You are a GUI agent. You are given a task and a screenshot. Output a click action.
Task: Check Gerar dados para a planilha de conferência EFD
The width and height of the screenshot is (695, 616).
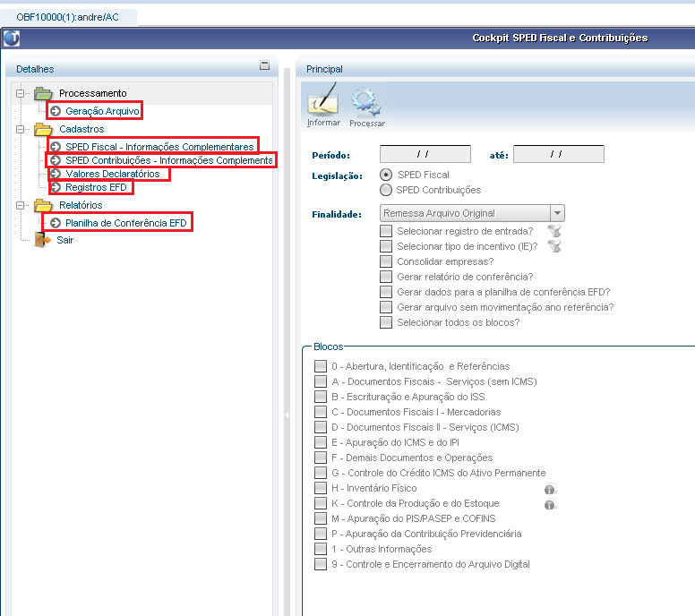click(x=386, y=292)
